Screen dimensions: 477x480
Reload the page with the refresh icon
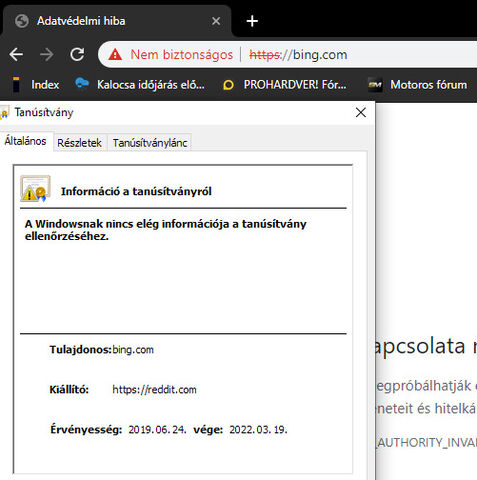click(x=77, y=54)
